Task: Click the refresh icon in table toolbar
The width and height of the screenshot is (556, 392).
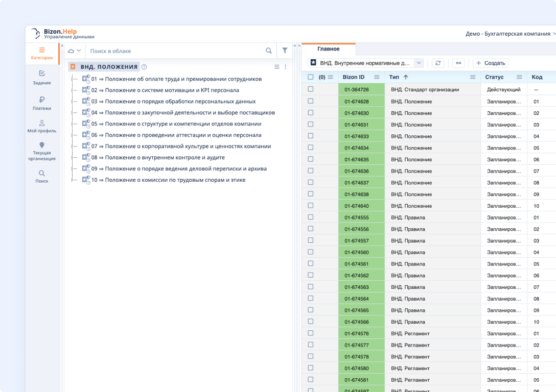Action: pos(437,63)
